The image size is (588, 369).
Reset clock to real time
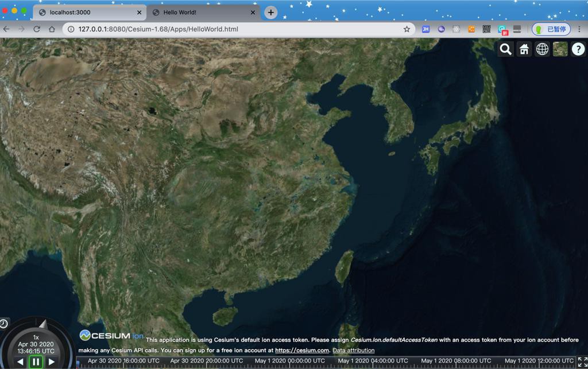click(x=4, y=324)
